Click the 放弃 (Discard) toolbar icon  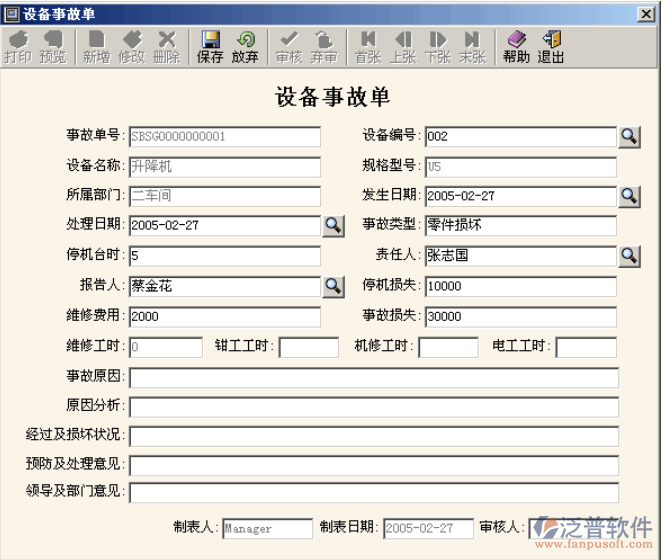click(245, 46)
